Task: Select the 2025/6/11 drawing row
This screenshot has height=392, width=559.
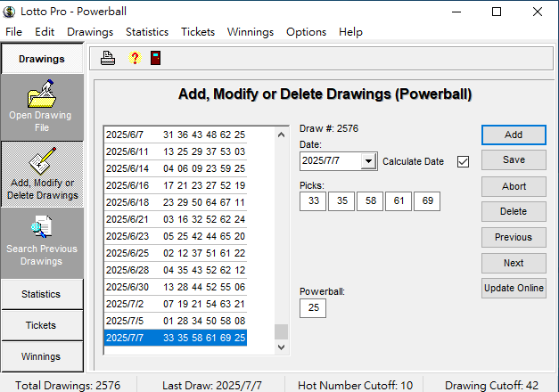Action: click(x=176, y=151)
